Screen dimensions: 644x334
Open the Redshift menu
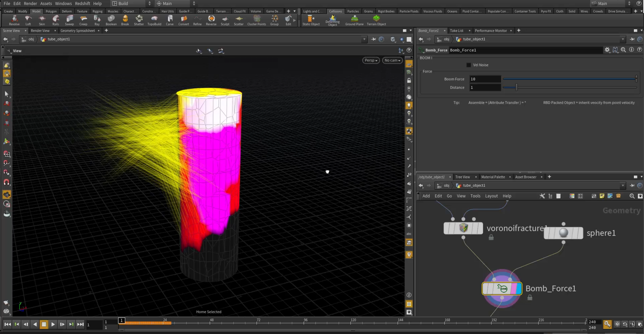point(82,3)
